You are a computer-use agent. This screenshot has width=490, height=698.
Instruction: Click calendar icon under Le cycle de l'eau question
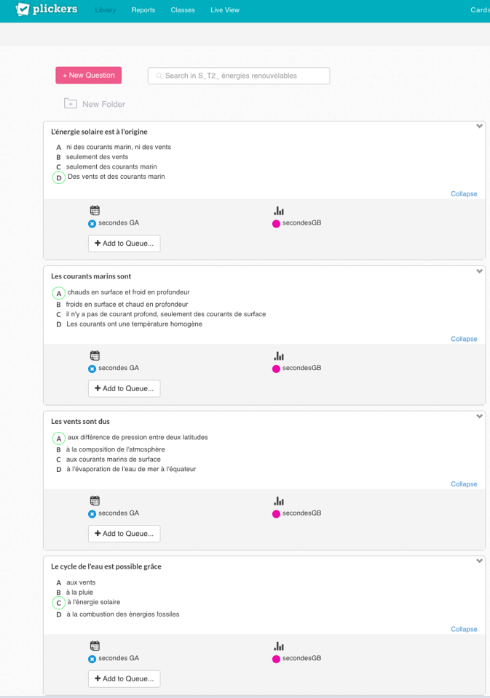(95, 646)
